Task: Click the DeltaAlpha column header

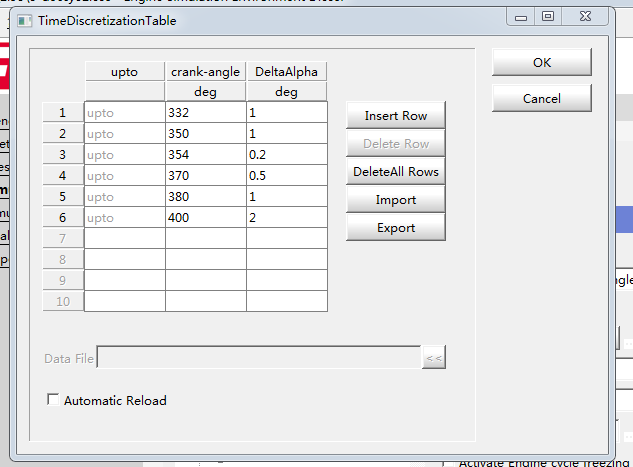Action: click(286, 72)
